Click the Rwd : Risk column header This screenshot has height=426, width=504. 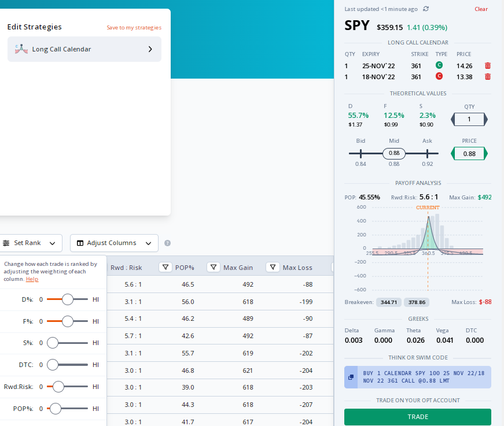point(126,268)
